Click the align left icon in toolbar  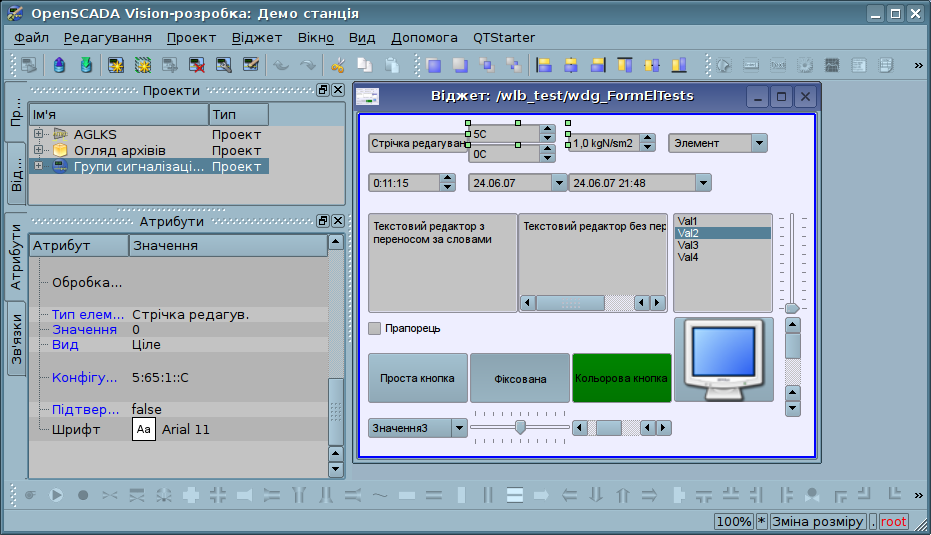(x=545, y=66)
